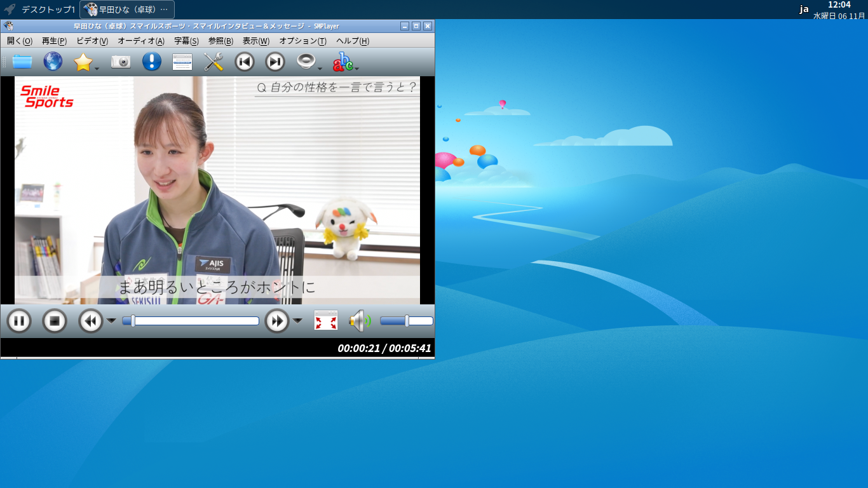Open the 字幕(S) subtitles menu
Screen dimensions: 868x488
[186, 41]
